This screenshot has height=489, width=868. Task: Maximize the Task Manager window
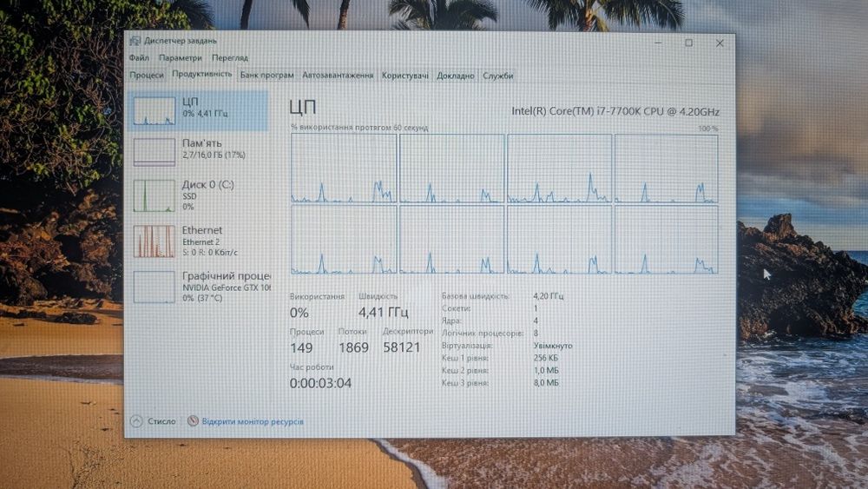[688, 43]
